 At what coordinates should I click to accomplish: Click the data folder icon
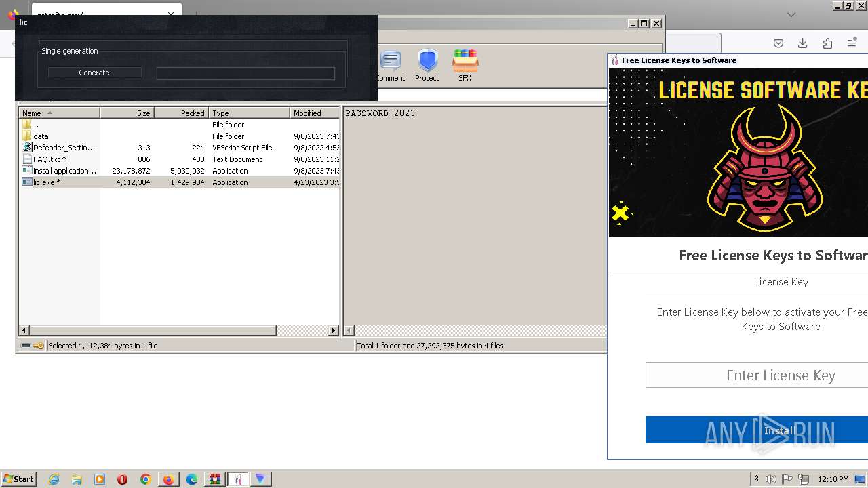coord(27,136)
